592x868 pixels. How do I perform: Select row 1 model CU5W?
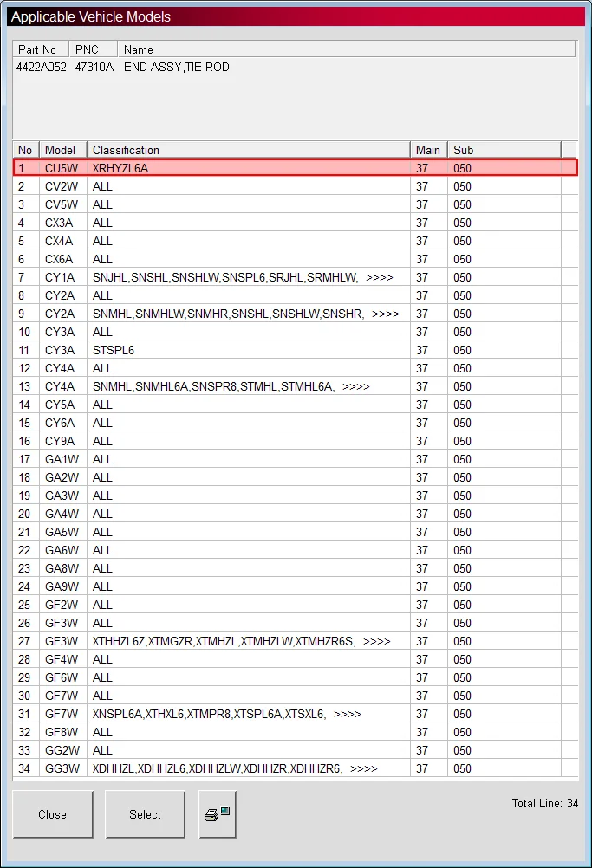pos(62,168)
